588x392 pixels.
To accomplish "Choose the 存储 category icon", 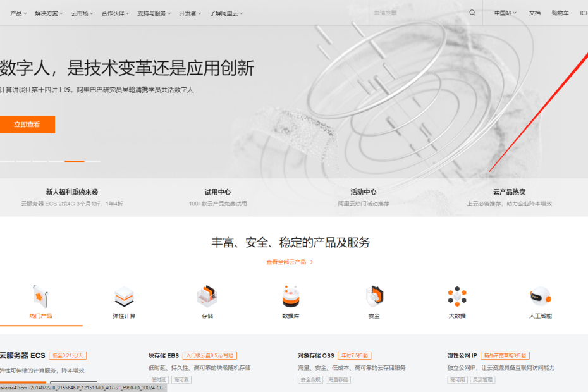I will [207, 297].
